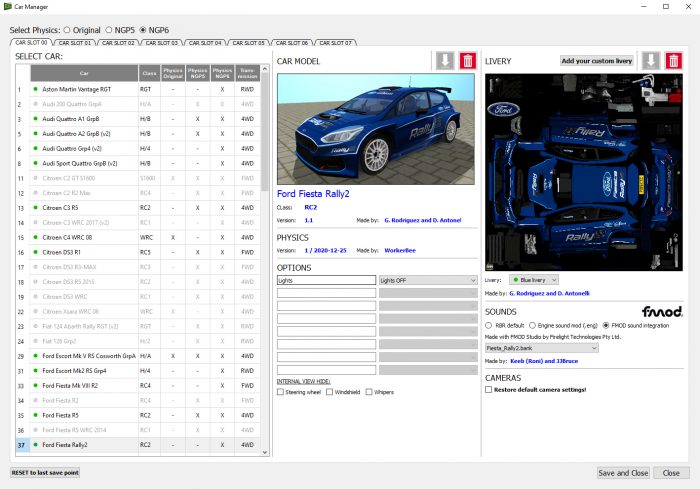Open the livery author G. Rodriguez link
This screenshot has height=489, width=700.
pyautogui.click(x=549, y=293)
